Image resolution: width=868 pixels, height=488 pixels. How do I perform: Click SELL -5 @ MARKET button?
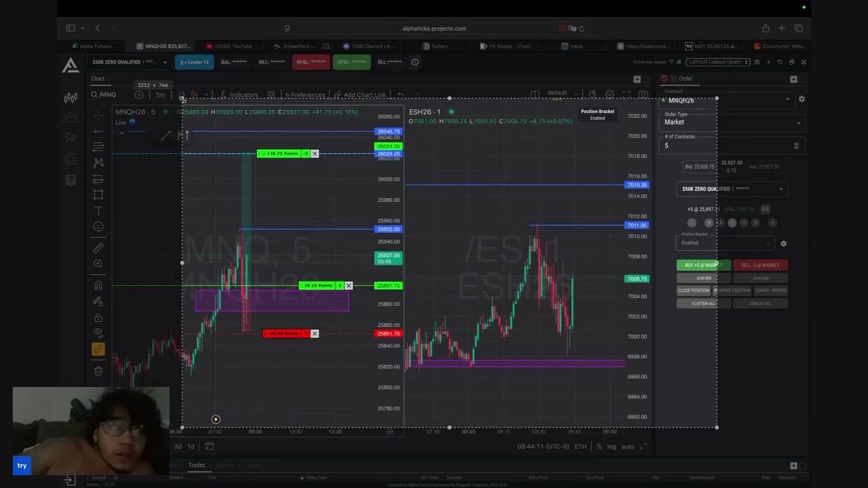click(x=760, y=265)
